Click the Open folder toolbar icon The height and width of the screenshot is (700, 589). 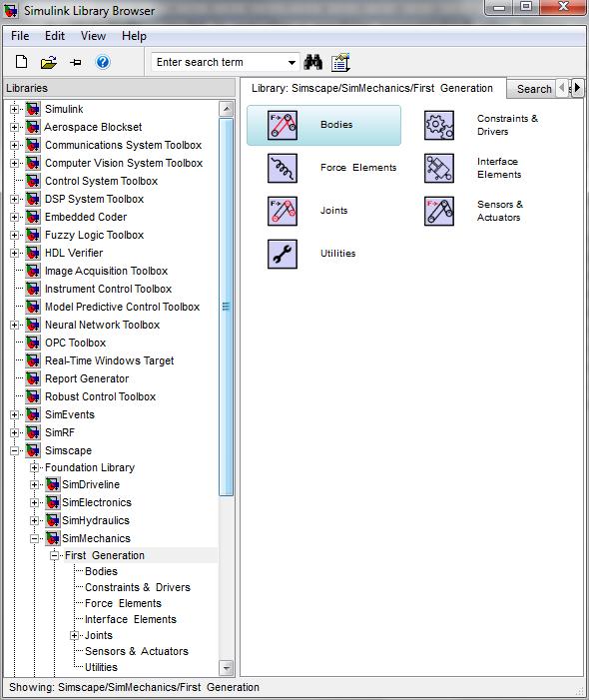click(x=49, y=62)
